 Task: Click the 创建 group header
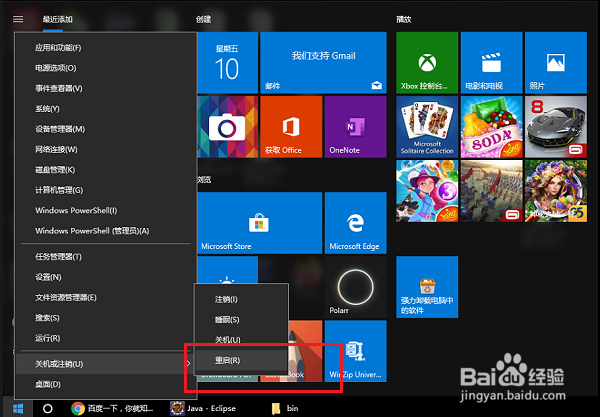203,19
